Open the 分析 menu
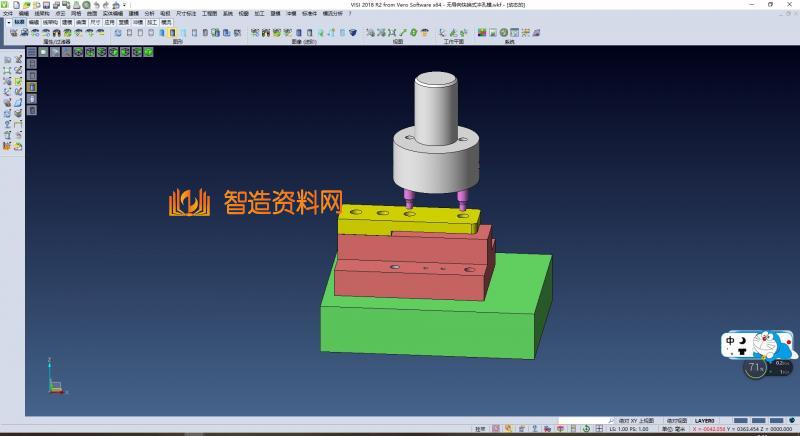 (x=149, y=13)
